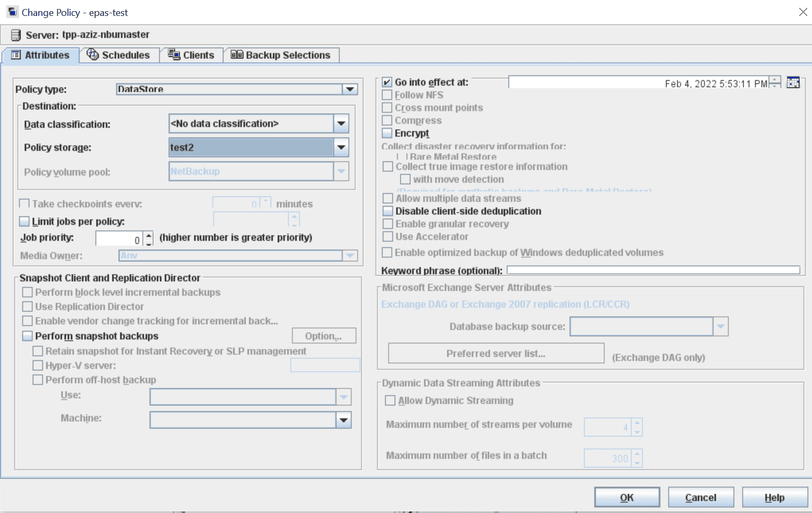Click the Attributes tab clipboard icon

pyautogui.click(x=16, y=54)
